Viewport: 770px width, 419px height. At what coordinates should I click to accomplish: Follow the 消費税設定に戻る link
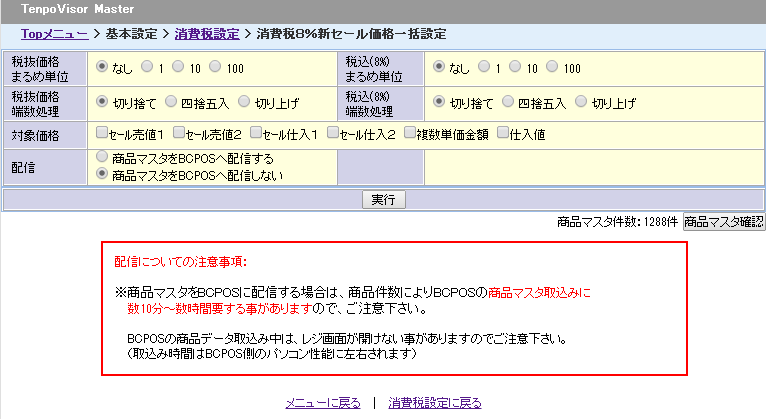[x=435, y=403]
